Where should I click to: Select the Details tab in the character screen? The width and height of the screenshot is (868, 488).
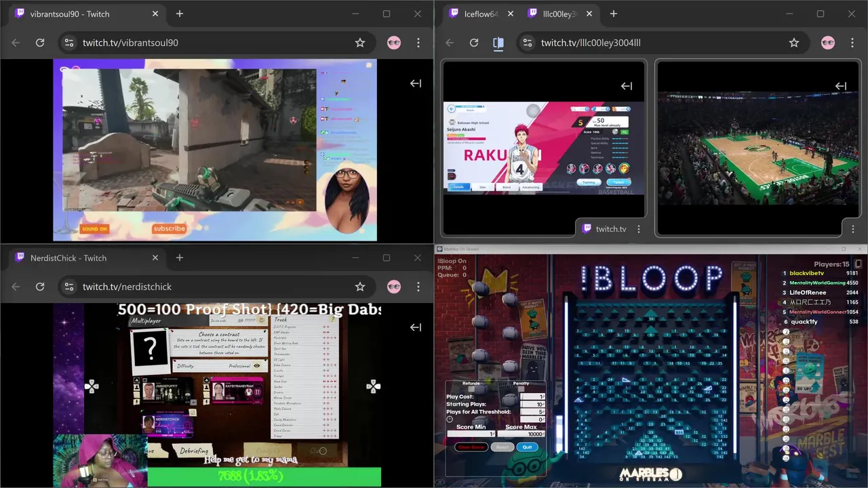click(458, 187)
